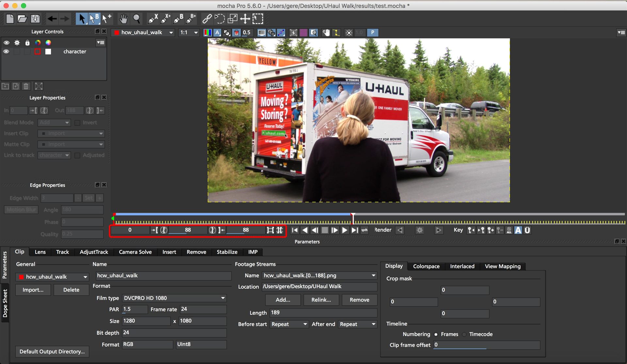The width and height of the screenshot is (627, 364).
Task: Switch to the AdjustTrack tab
Action: [x=94, y=252]
